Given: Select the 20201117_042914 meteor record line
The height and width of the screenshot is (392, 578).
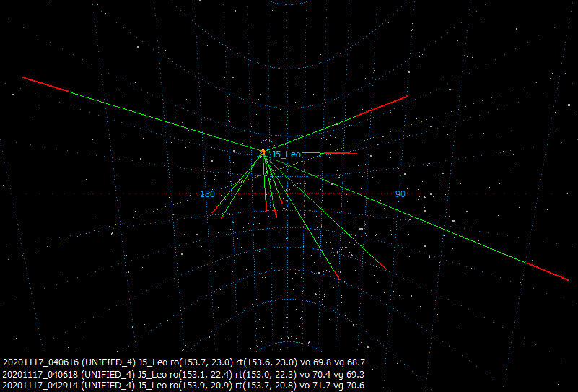Looking at the screenshot, I should (183, 386).
